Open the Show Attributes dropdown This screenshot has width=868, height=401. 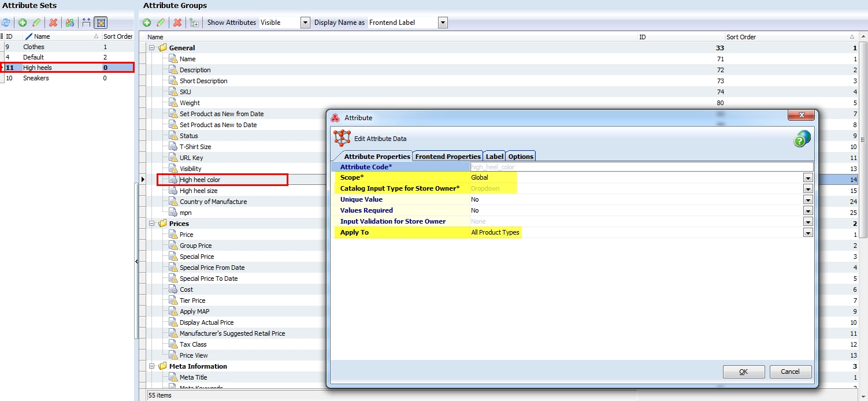(305, 23)
